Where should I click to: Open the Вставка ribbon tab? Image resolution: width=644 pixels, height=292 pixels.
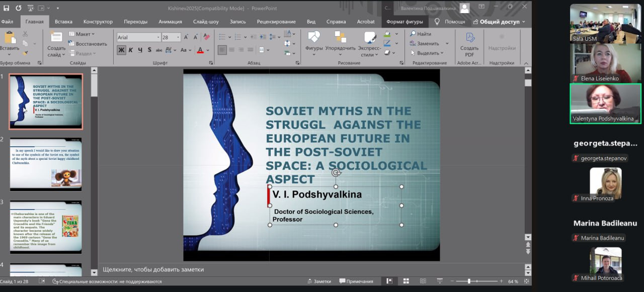[63, 22]
